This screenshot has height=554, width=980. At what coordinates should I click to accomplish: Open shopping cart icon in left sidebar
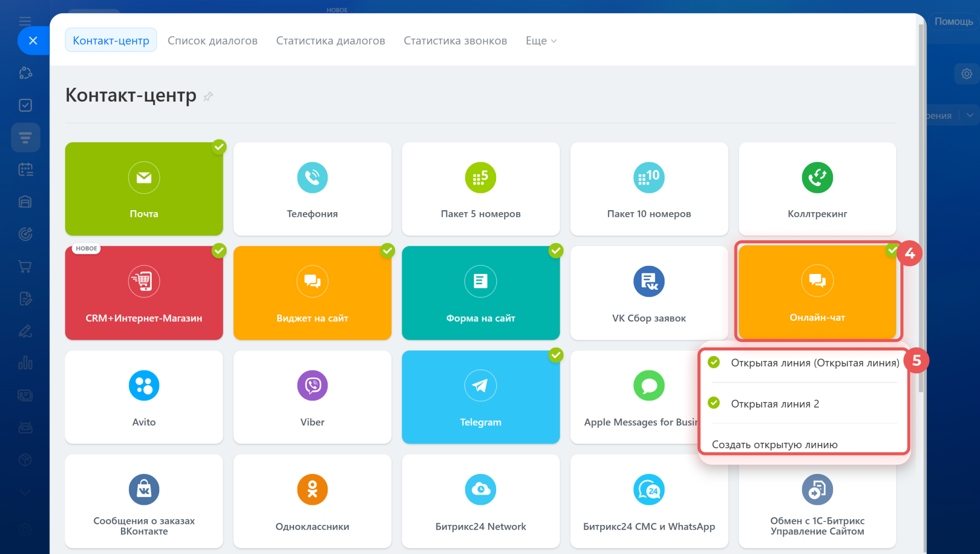click(x=26, y=266)
